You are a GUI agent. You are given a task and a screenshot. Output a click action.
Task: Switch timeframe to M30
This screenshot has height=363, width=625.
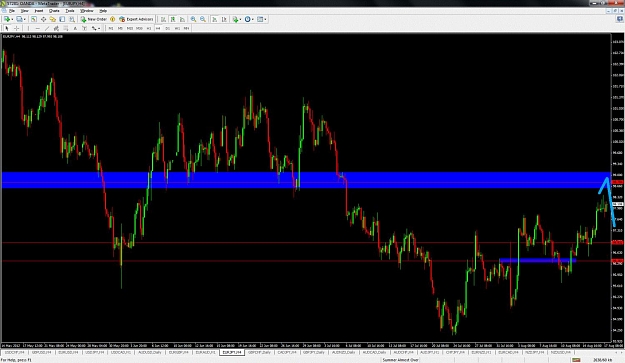[x=139, y=28]
